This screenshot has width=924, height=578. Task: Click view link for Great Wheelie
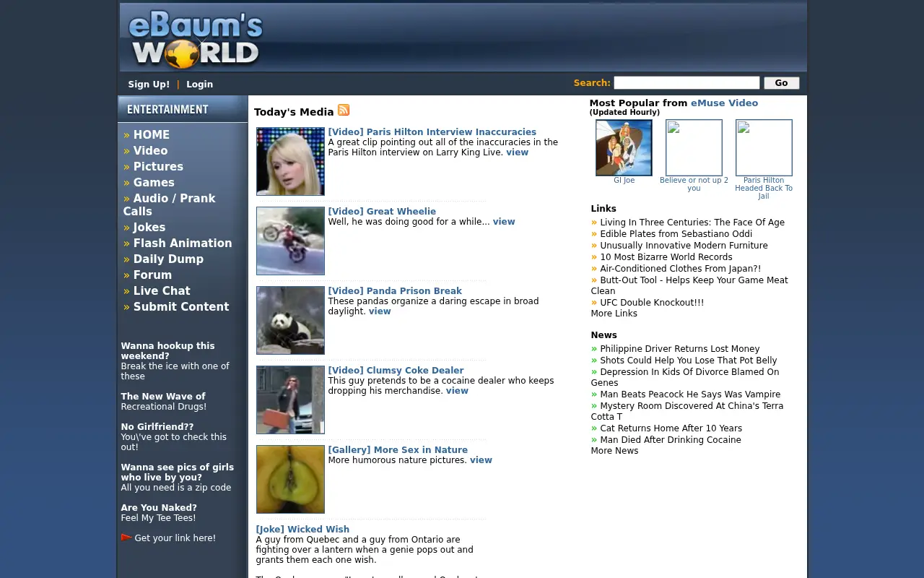[x=504, y=222]
